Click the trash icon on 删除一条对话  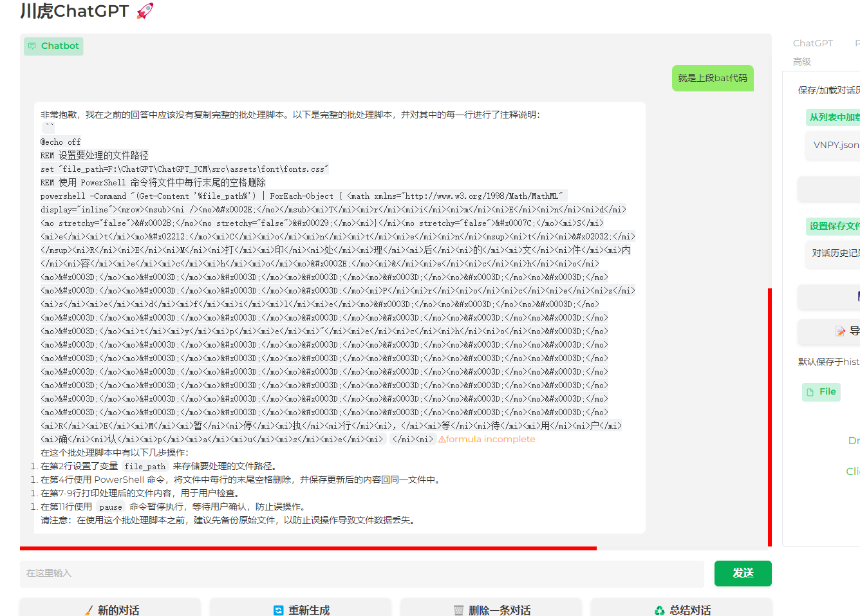(458, 610)
